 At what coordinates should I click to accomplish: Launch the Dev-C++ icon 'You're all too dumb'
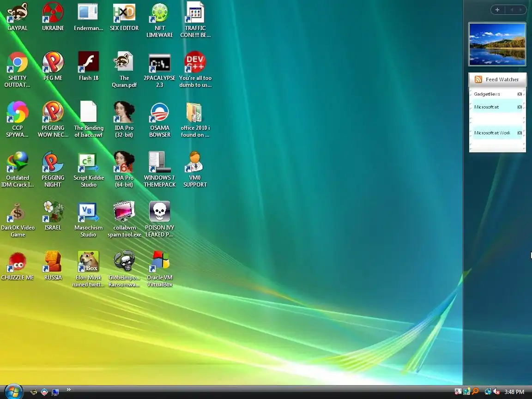click(x=195, y=70)
